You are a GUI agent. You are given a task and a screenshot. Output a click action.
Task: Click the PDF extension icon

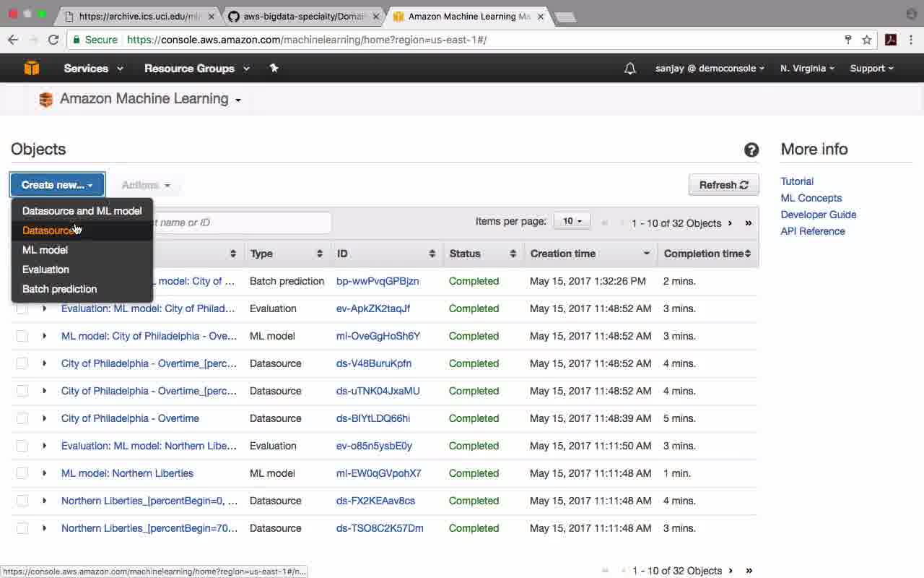[x=891, y=40]
